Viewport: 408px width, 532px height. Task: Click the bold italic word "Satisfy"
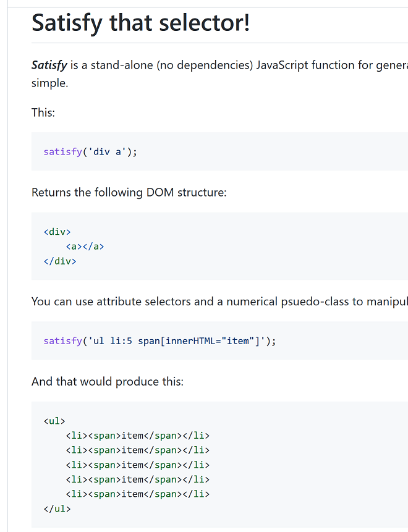tap(49, 65)
